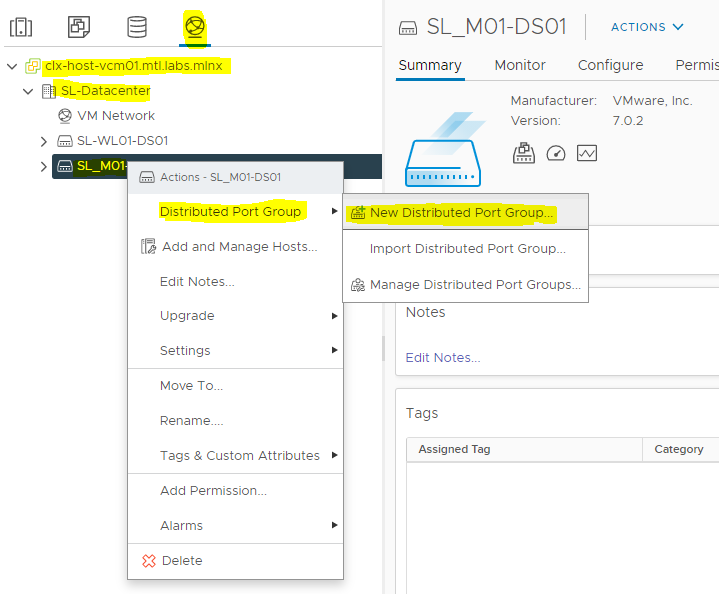Choose Add Permission... from the menu
This screenshot has height=594, width=719.
235,490
